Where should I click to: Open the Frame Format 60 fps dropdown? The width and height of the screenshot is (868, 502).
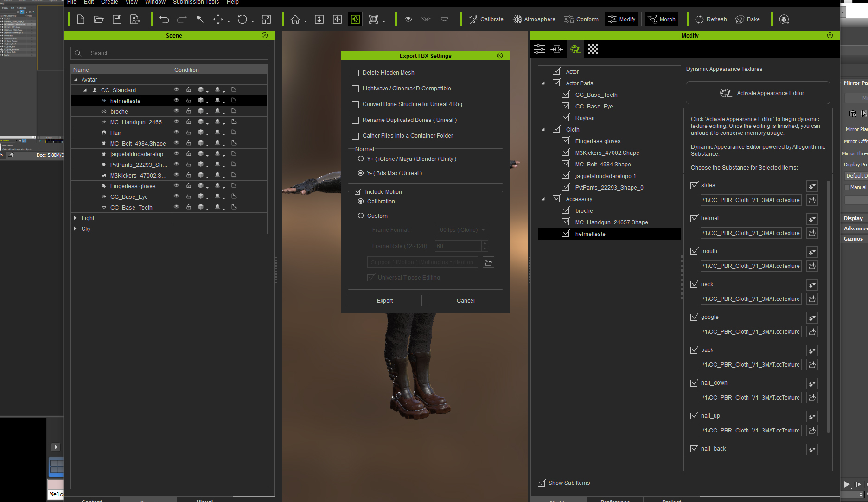click(x=461, y=230)
